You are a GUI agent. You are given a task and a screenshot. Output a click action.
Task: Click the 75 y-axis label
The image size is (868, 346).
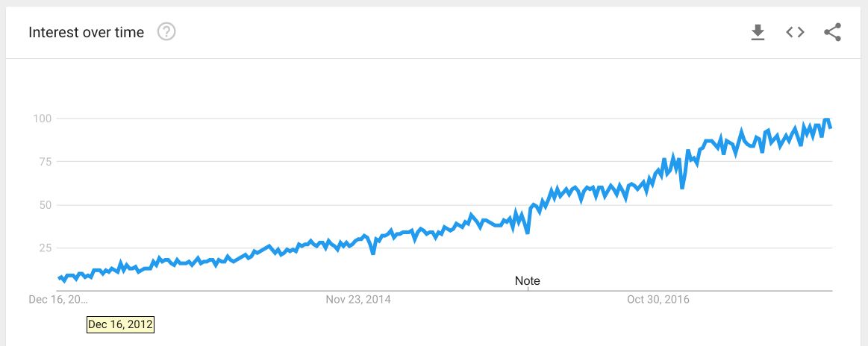point(43,162)
